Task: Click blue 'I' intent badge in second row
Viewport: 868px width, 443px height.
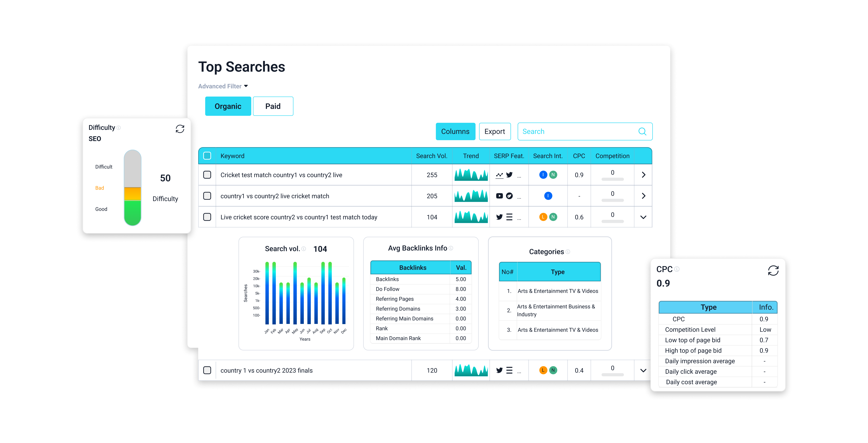Action: (548, 196)
